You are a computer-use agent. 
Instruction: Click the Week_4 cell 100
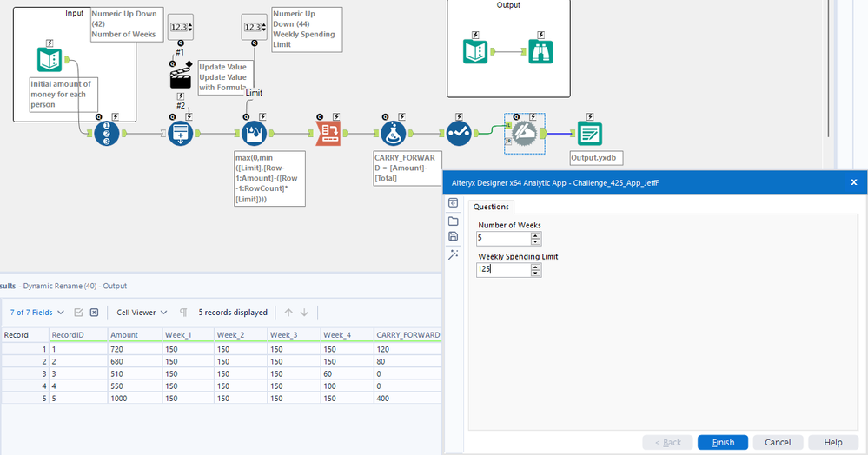[347, 386]
